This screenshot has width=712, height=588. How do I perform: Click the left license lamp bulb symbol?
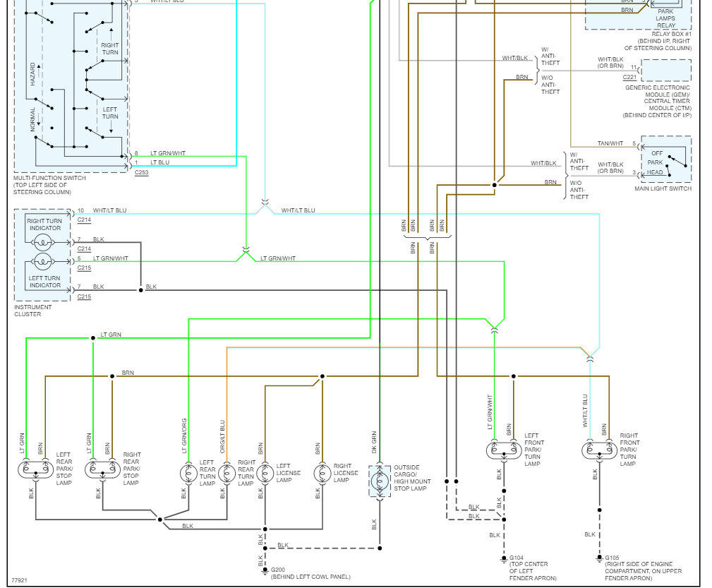pos(265,474)
